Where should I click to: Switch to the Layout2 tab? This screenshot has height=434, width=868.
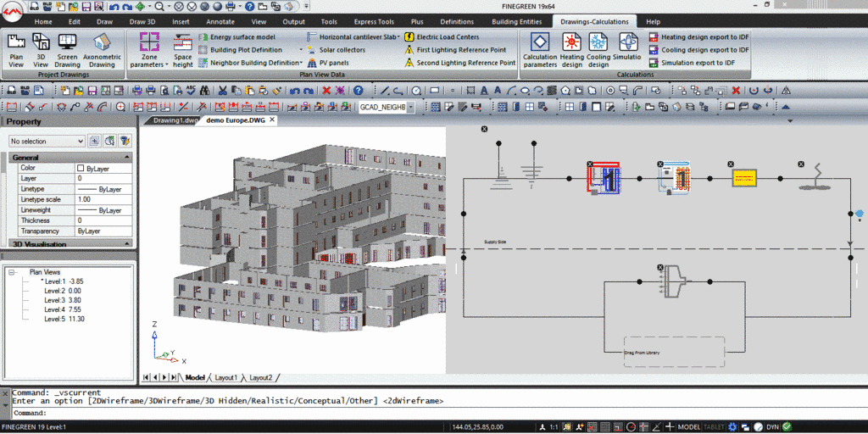point(260,377)
